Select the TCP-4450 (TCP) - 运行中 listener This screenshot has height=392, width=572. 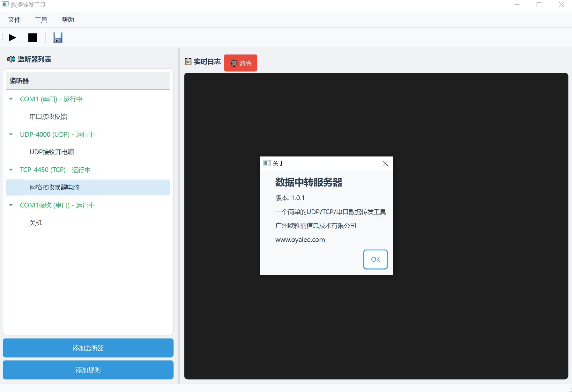pyautogui.click(x=55, y=170)
